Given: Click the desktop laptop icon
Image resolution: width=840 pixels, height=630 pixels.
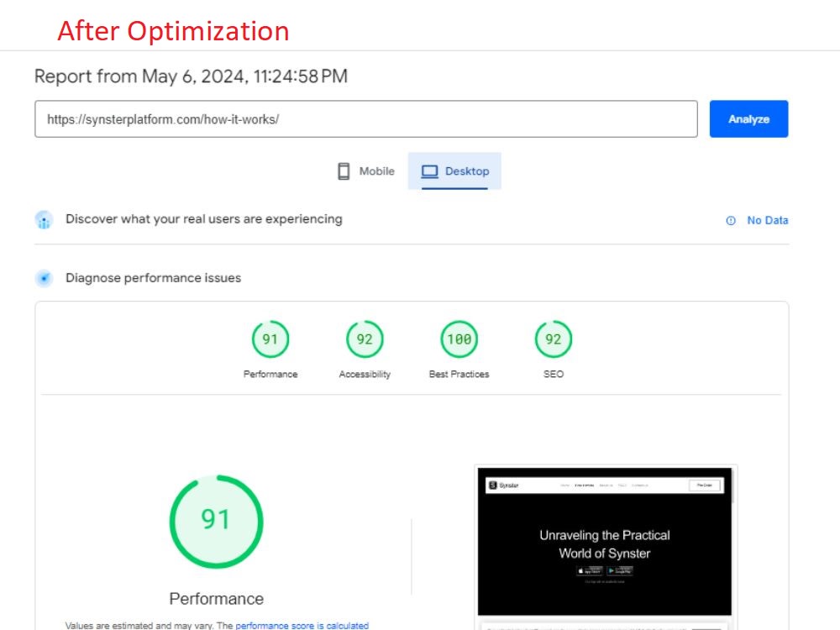Looking at the screenshot, I should tap(429, 171).
